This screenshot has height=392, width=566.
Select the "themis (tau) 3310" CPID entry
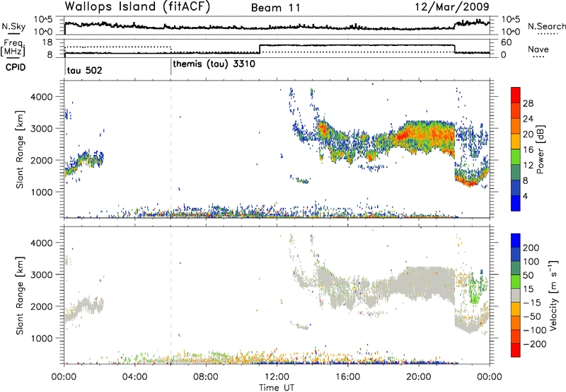(214, 64)
